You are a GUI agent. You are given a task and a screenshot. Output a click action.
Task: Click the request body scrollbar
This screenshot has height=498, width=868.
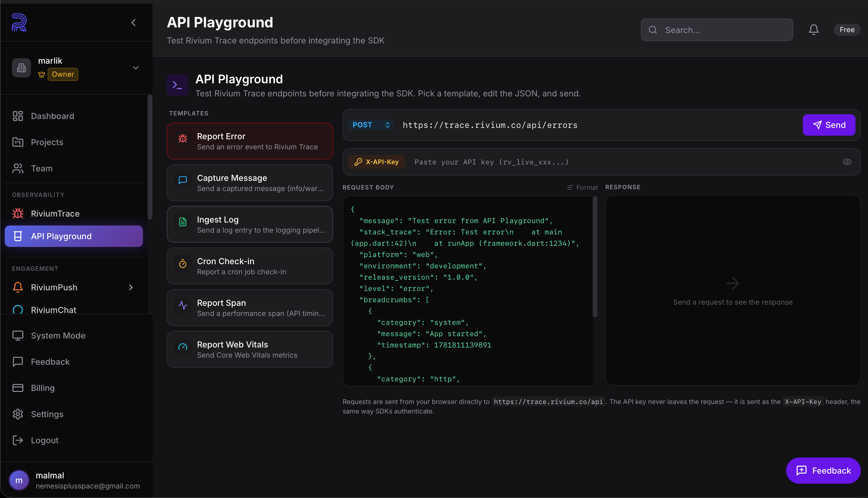click(x=595, y=256)
